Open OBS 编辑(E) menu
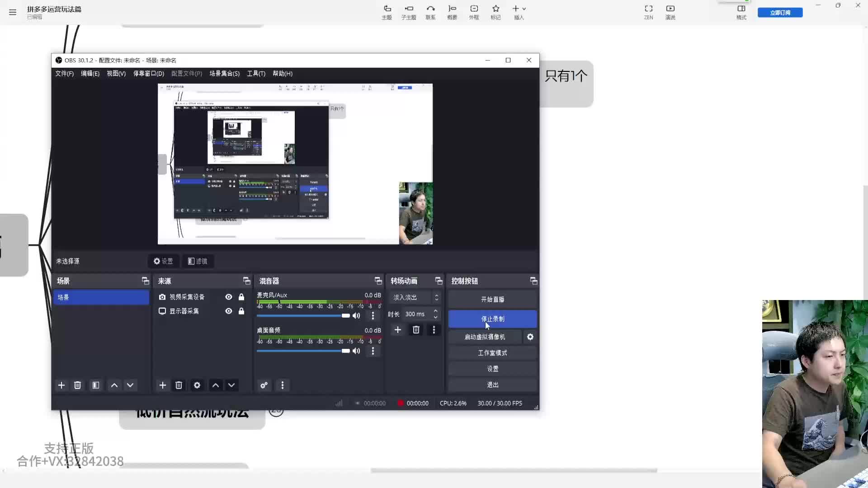 pyautogui.click(x=90, y=73)
